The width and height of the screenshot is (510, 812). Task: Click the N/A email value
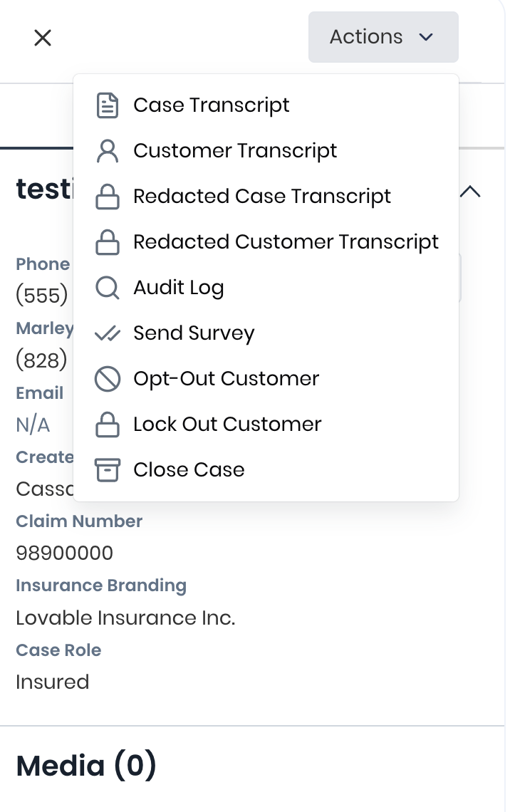(33, 425)
